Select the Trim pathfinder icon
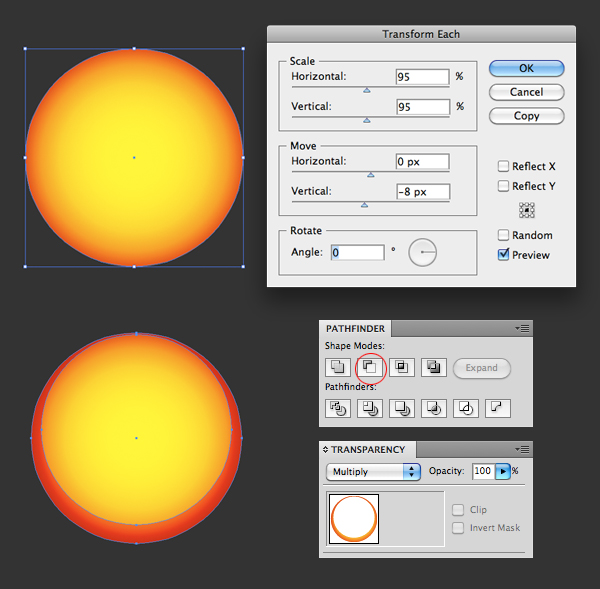This screenshot has width=600, height=589. [370, 408]
